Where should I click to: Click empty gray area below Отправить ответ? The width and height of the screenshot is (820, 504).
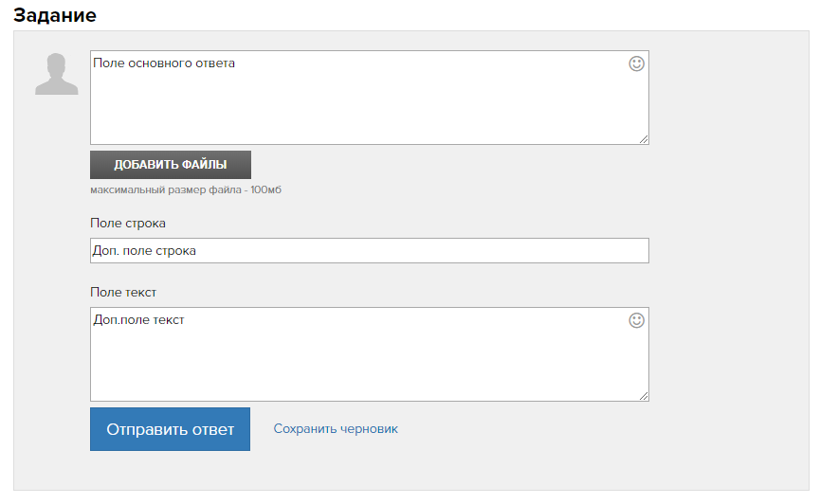click(170, 470)
